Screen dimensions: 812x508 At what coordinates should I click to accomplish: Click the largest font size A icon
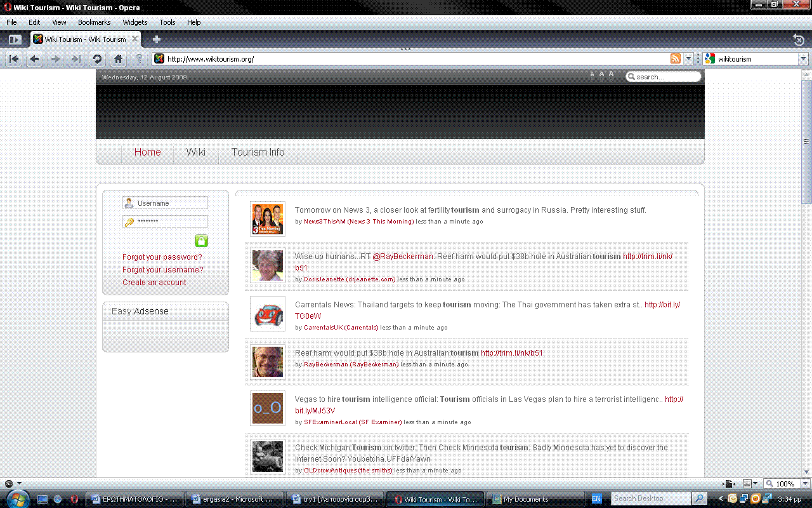click(x=612, y=75)
